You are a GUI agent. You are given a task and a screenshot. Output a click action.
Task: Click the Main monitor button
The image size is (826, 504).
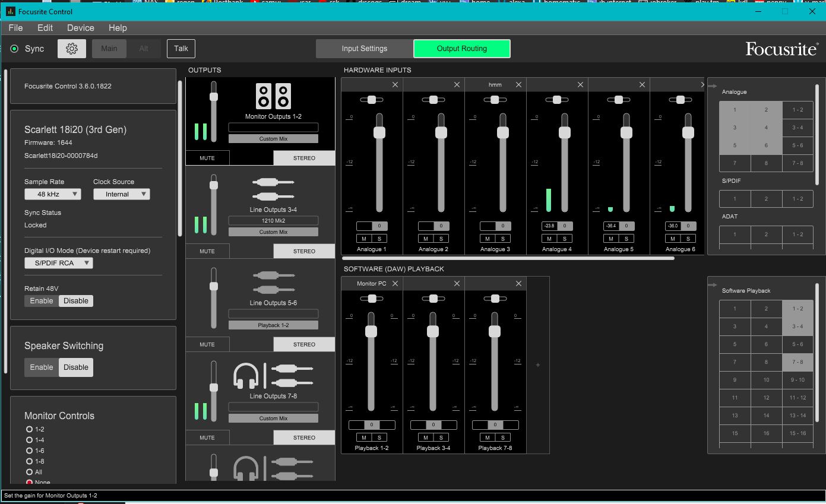coord(109,49)
